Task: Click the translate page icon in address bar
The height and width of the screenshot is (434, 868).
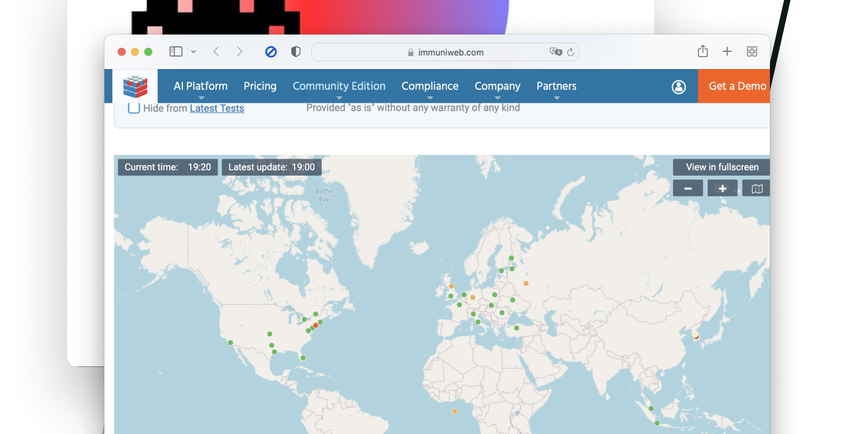Action: coord(556,52)
